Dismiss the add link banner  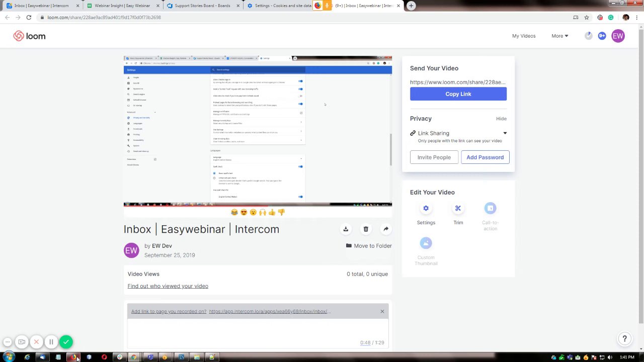(382, 311)
